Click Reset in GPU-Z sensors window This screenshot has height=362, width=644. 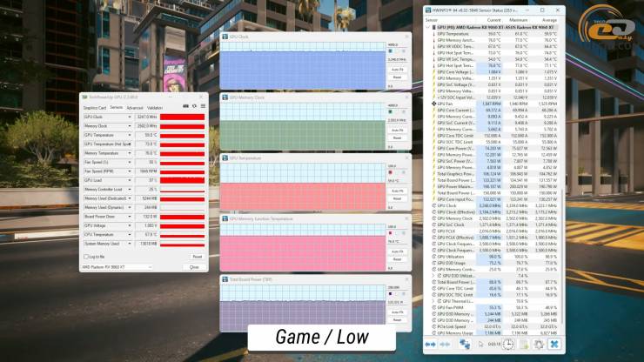coord(197,257)
